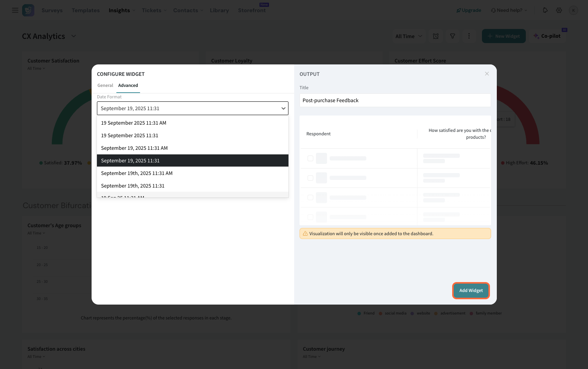Viewport: 588px width, 369px height.
Task: Click the Add Widget button
Action: point(471,290)
